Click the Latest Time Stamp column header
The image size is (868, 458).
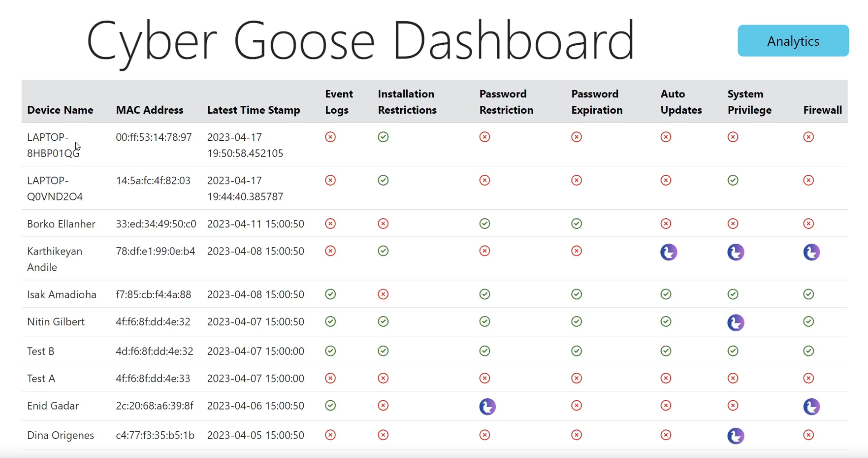[254, 110]
